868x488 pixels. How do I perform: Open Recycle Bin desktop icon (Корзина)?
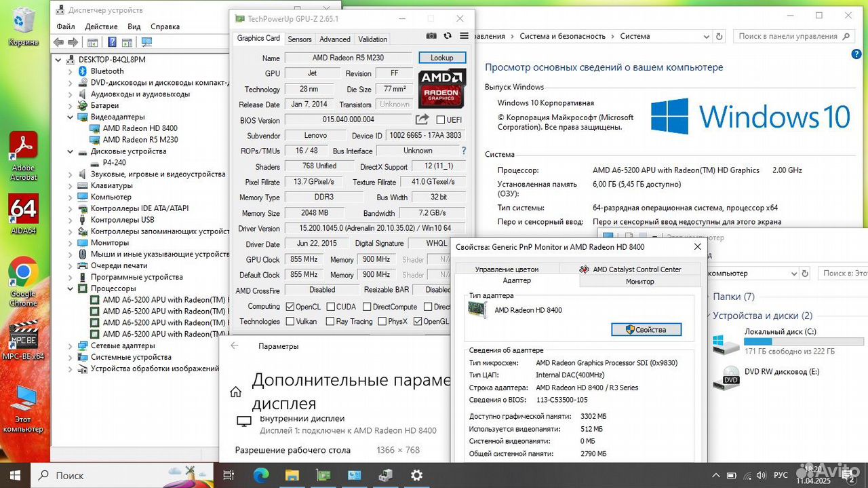[23, 27]
